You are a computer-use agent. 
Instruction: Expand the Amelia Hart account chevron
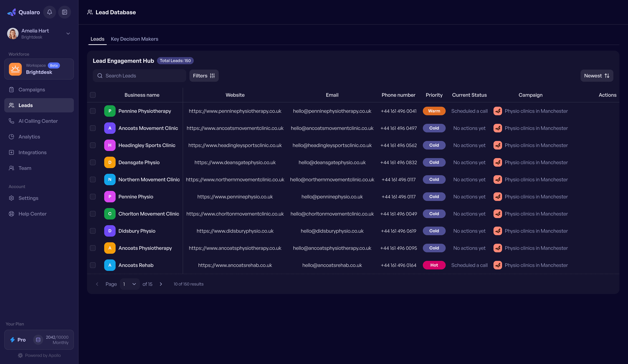coord(68,34)
